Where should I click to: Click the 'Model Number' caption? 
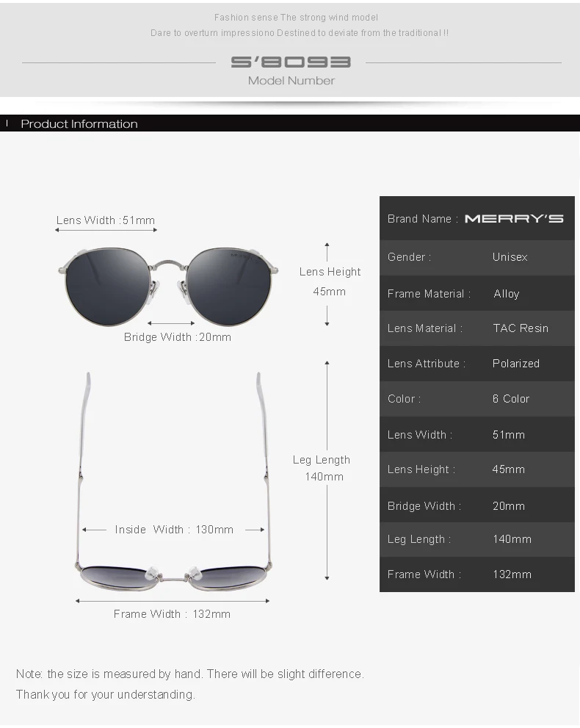coord(291,81)
